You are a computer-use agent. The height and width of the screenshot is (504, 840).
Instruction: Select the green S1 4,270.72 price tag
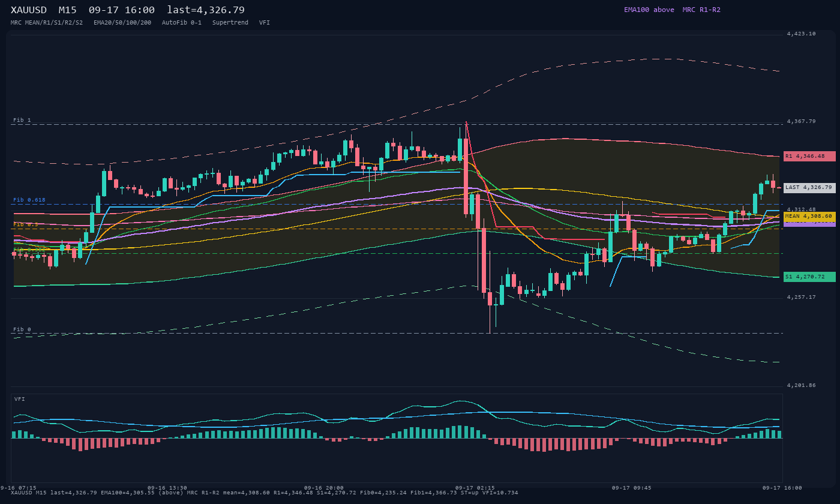click(x=809, y=277)
